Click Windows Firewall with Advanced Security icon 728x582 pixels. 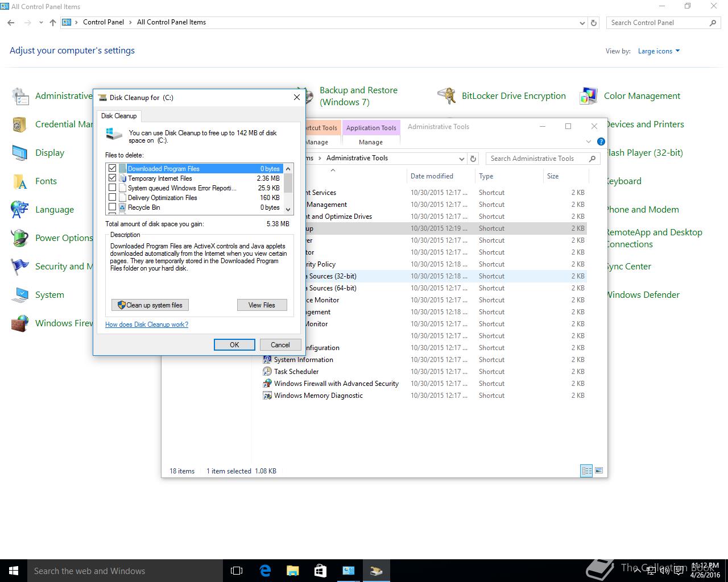pos(267,384)
